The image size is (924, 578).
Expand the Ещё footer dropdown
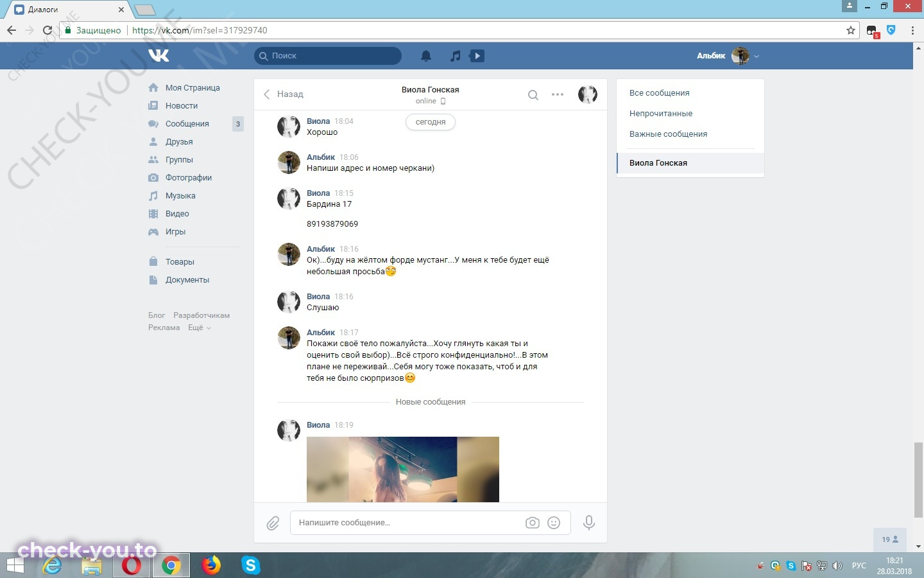point(199,328)
